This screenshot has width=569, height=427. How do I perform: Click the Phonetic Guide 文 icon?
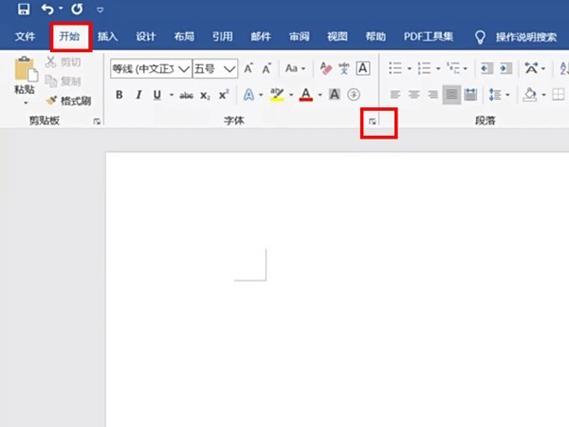click(x=344, y=68)
